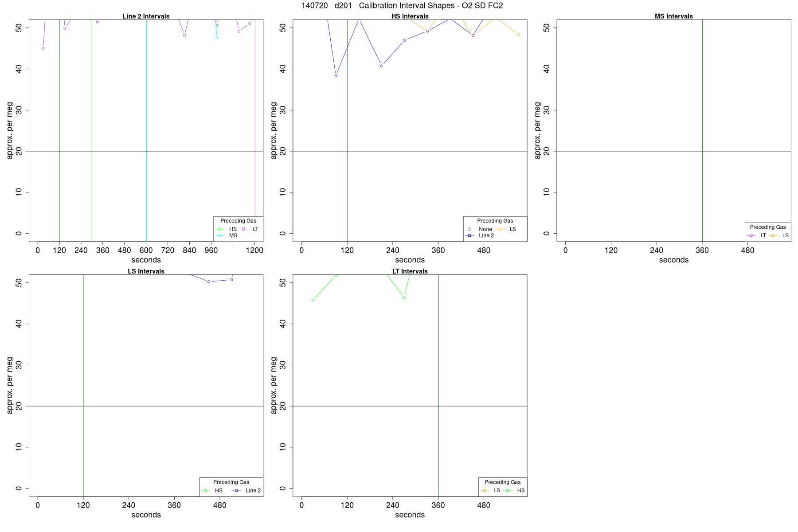Click 'approx. per meg' y-axis label of LT Intervals
Image resolution: width=798 pixels, height=532 pixels.
pyautogui.click(x=274, y=385)
